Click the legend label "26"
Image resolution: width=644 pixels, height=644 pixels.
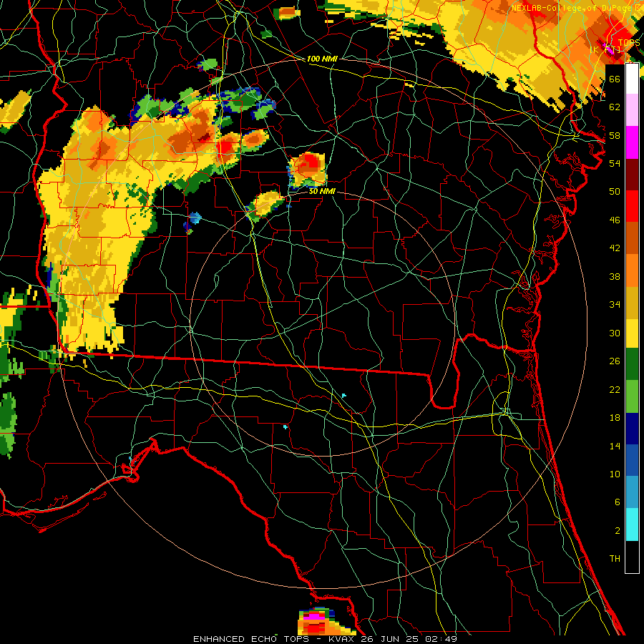pyautogui.click(x=615, y=361)
